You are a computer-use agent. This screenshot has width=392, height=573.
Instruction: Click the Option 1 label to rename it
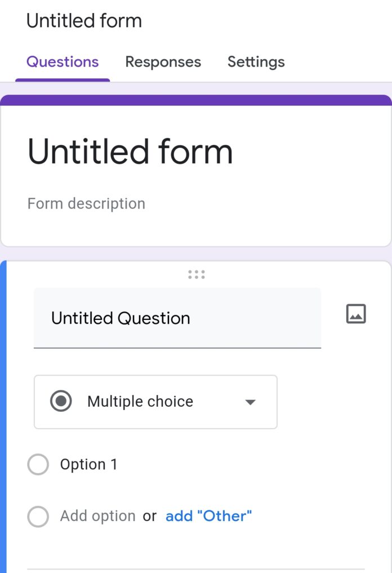click(x=88, y=464)
